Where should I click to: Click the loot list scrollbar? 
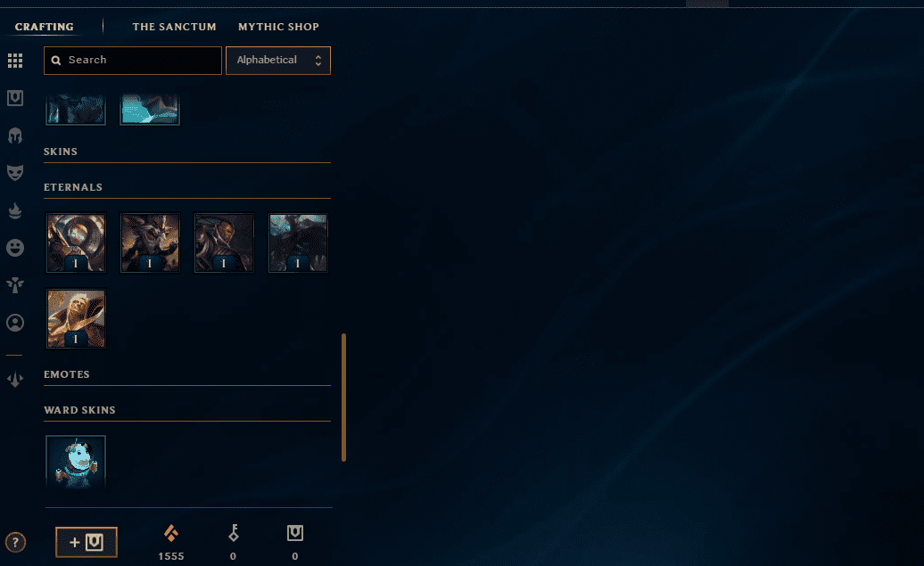343,398
